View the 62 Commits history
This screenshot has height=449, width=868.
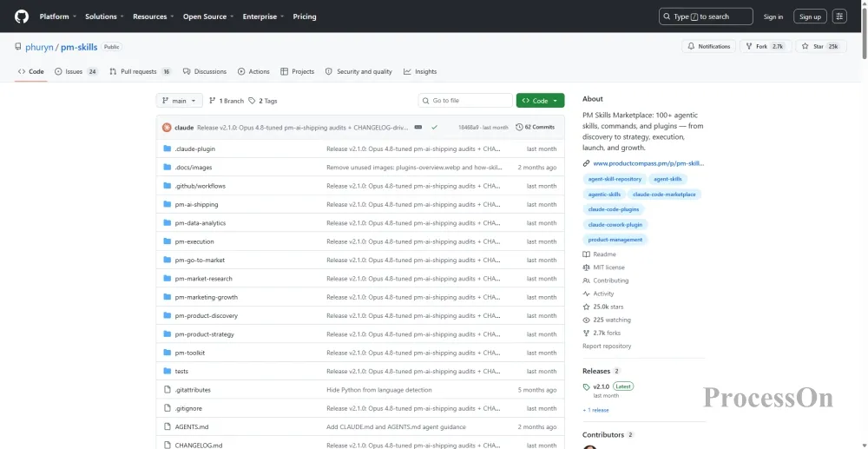[x=535, y=128]
